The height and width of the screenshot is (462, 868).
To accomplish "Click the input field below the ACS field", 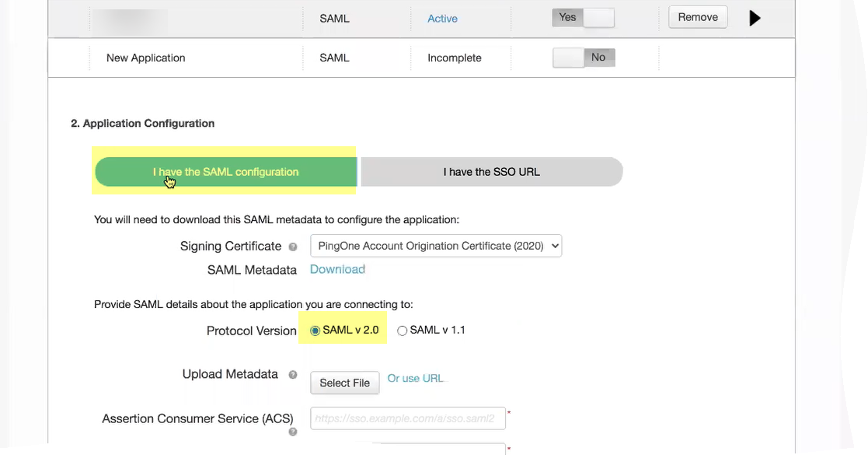I will 439,450.
